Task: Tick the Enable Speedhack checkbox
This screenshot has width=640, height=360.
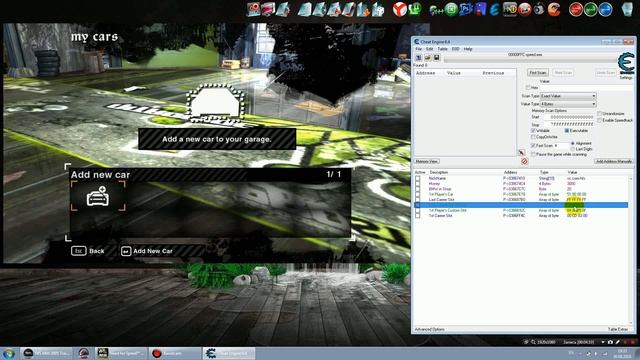Action: (x=600, y=120)
